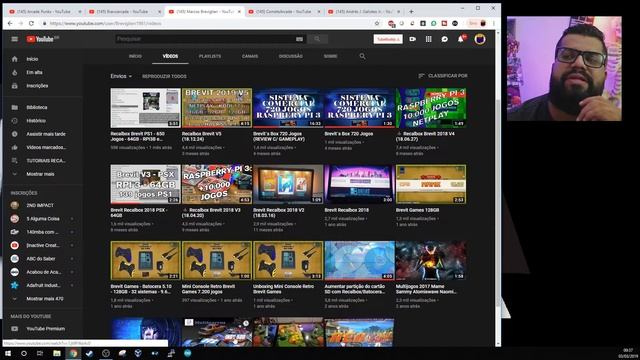Bookmark the page with the star icon
640x360 pixels.
pyautogui.click(x=377, y=23)
